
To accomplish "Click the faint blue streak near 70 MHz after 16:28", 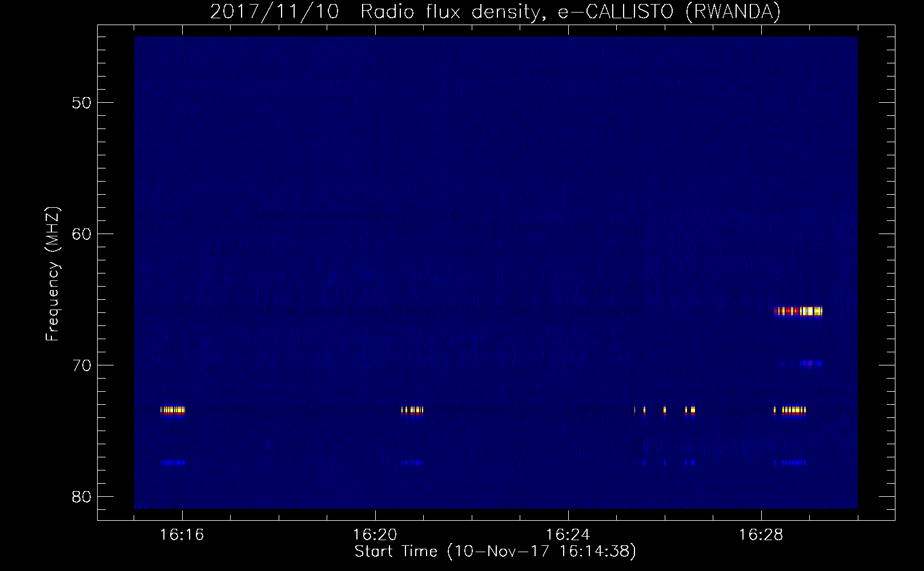I will coord(800,363).
